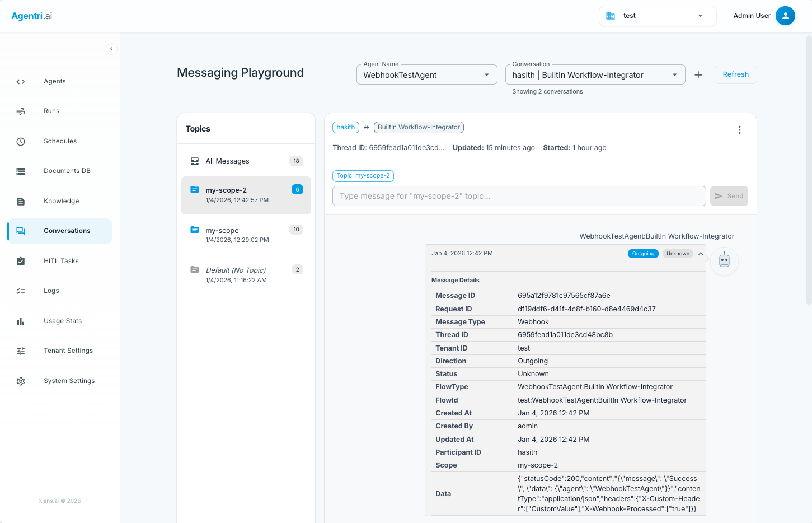This screenshot has width=812, height=523.
Task: Open the Agent Name dropdown
Action: pyautogui.click(x=426, y=74)
